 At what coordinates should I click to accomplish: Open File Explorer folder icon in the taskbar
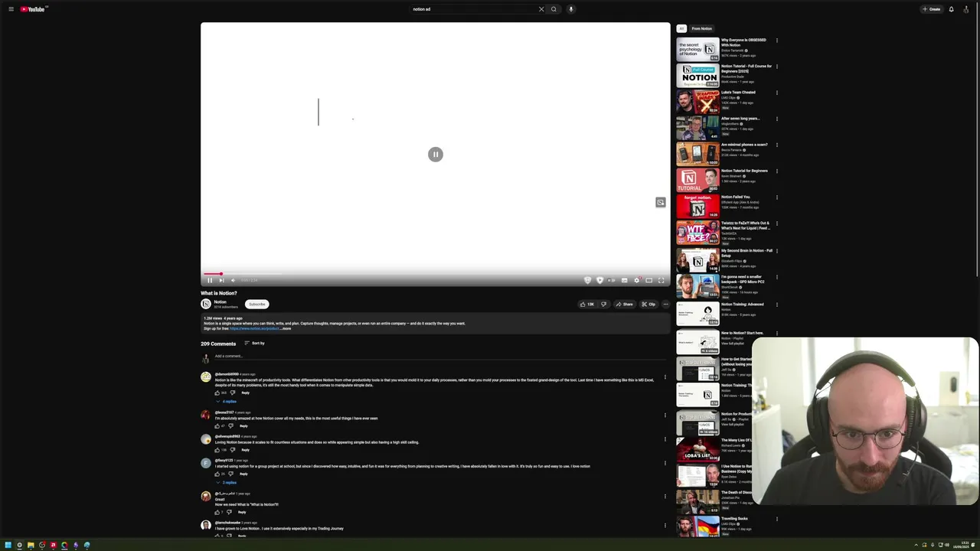(x=31, y=545)
